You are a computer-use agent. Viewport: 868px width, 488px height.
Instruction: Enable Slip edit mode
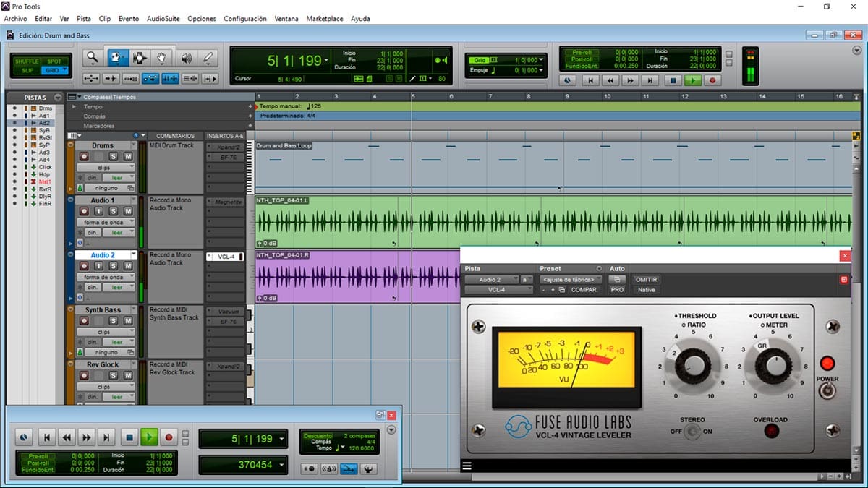(x=29, y=70)
